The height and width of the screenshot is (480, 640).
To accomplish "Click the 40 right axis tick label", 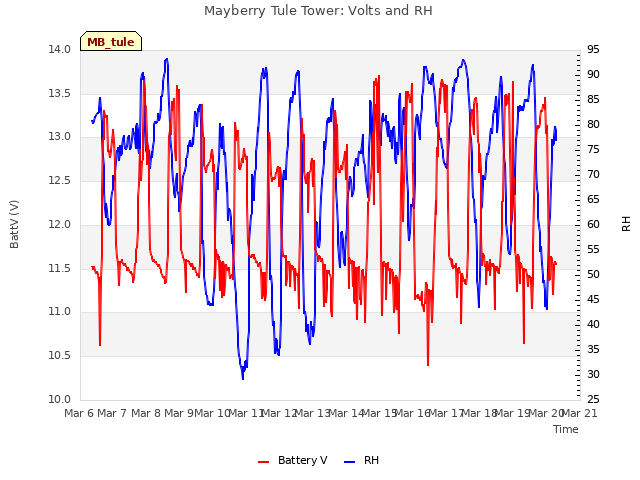I will point(593,324).
